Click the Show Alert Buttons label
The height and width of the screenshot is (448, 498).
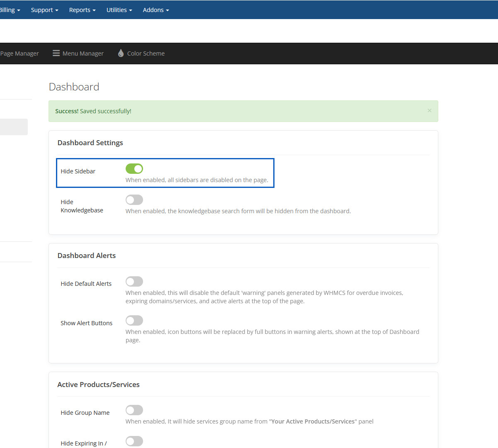86,323
